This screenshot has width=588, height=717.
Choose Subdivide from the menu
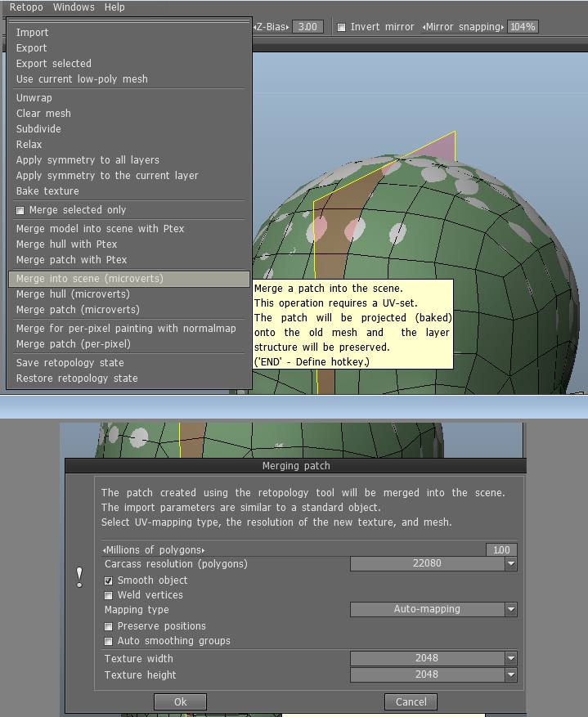[38, 129]
